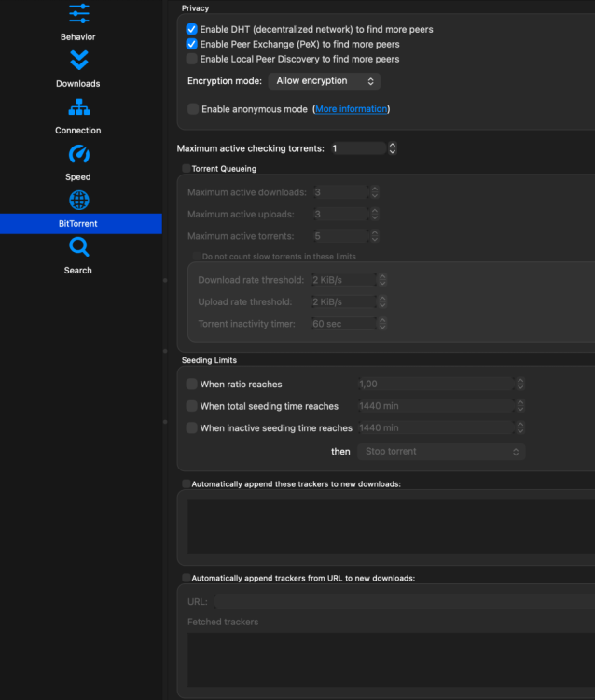Viewport: 595px width, 700px height.
Task: Click the append trackers text area
Action: click(391, 526)
